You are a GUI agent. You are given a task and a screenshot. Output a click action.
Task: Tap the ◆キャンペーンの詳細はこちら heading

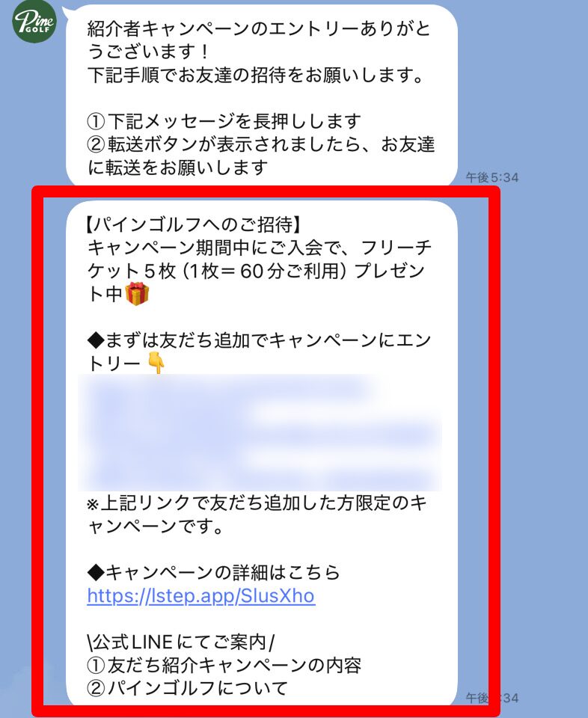[213, 572]
